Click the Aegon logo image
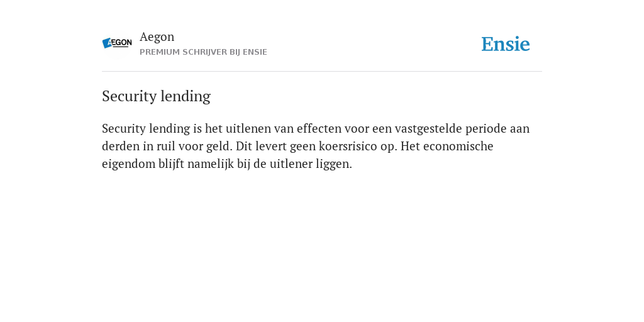644x322 pixels. click(117, 43)
